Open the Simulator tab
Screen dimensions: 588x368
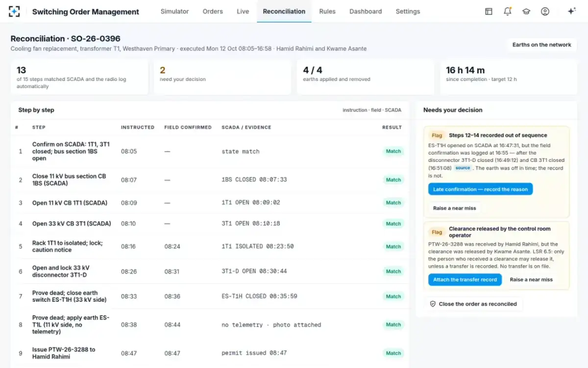point(174,11)
